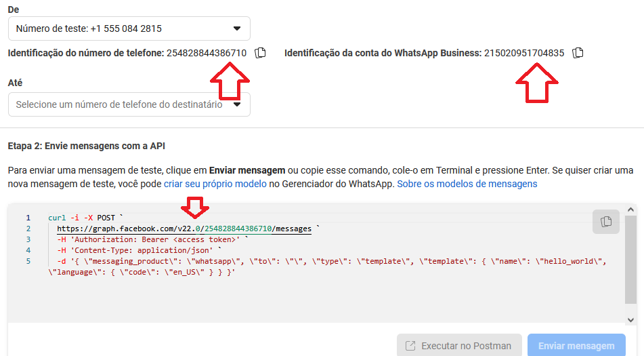Open 'Sobre os modelos de mensagens' link

[467, 184]
